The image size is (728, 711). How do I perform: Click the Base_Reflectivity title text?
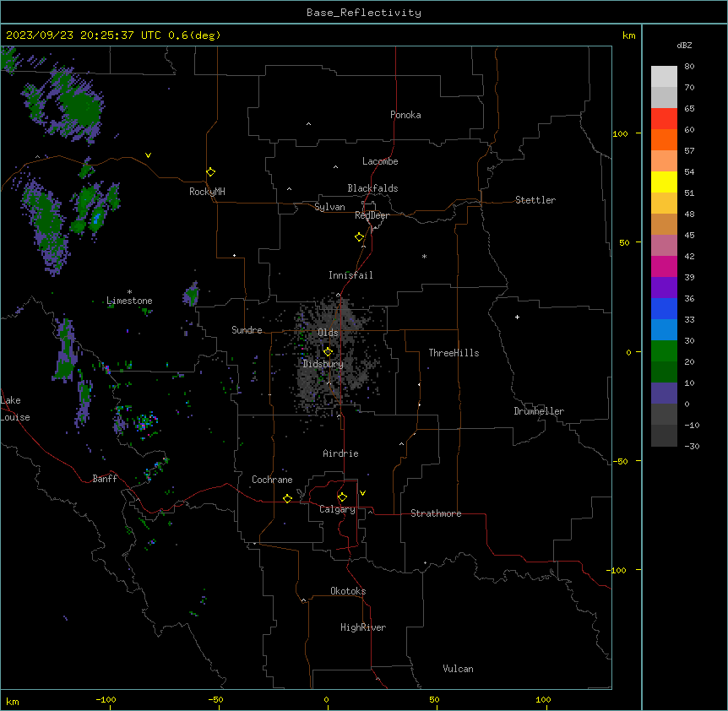[x=364, y=13]
